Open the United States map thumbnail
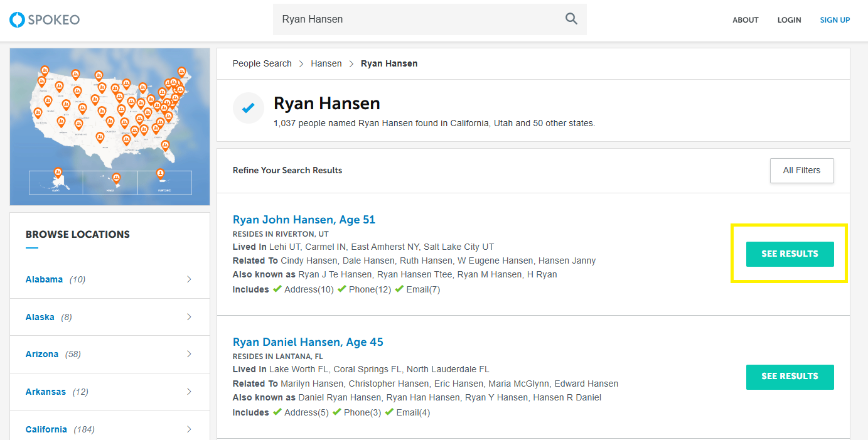868x440 pixels. pyautogui.click(x=110, y=127)
